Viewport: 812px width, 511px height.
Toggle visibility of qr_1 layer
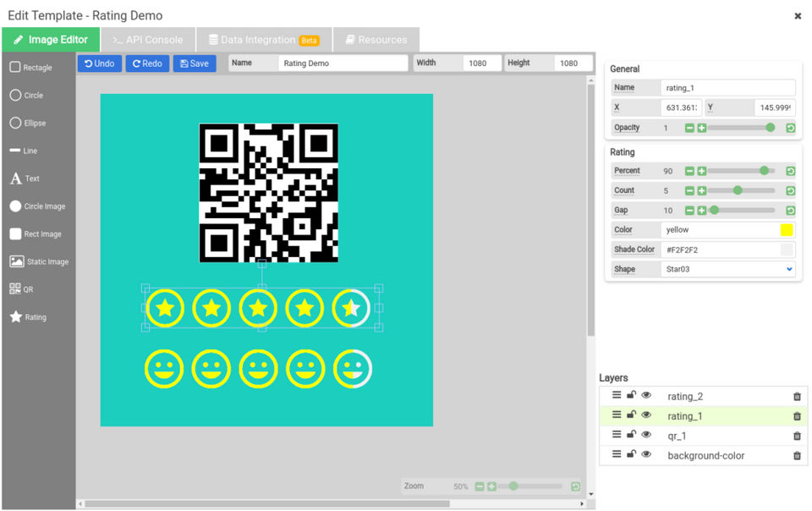[x=646, y=434]
